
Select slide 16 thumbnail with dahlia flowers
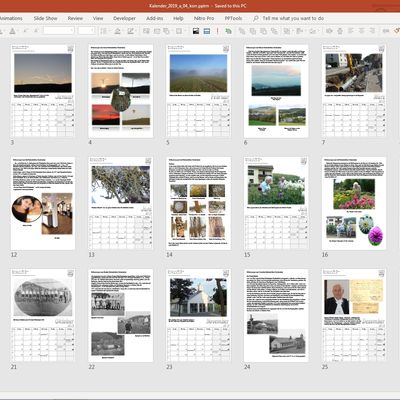coord(354,203)
